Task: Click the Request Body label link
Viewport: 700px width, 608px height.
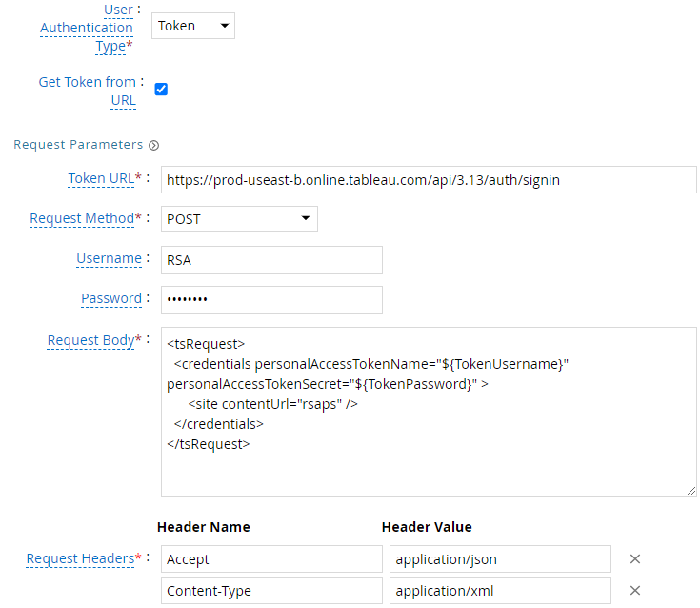Action: point(90,341)
